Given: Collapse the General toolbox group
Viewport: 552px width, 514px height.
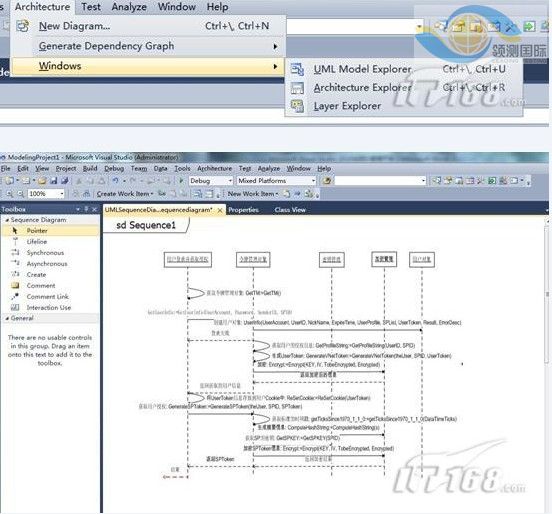Looking at the screenshot, I should pyautogui.click(x=7, y=318).
